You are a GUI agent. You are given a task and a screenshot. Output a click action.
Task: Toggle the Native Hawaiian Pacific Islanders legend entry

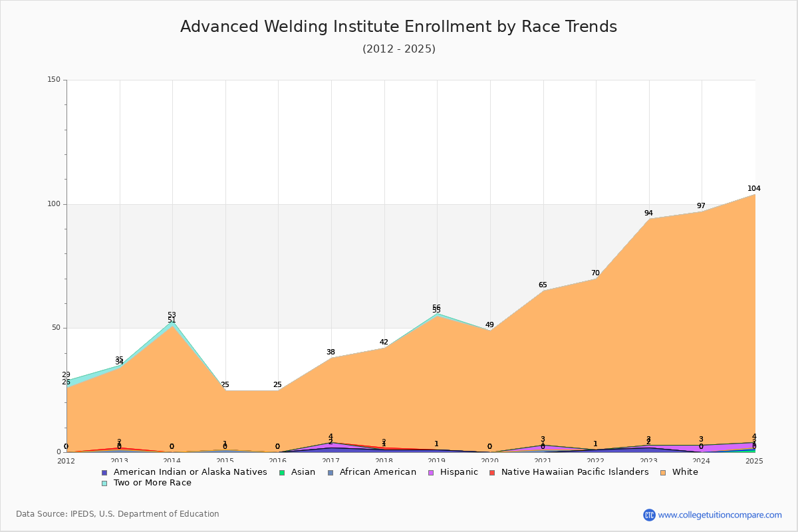(570, 472)
